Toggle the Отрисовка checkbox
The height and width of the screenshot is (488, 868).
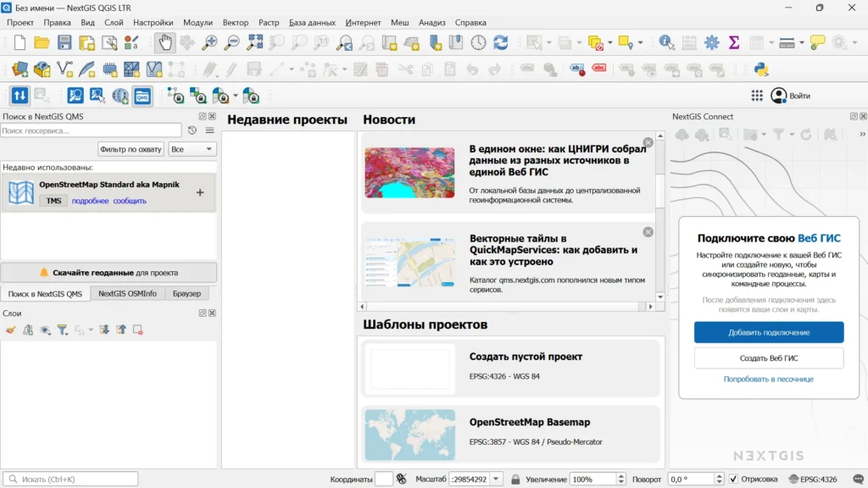[733, 480]
